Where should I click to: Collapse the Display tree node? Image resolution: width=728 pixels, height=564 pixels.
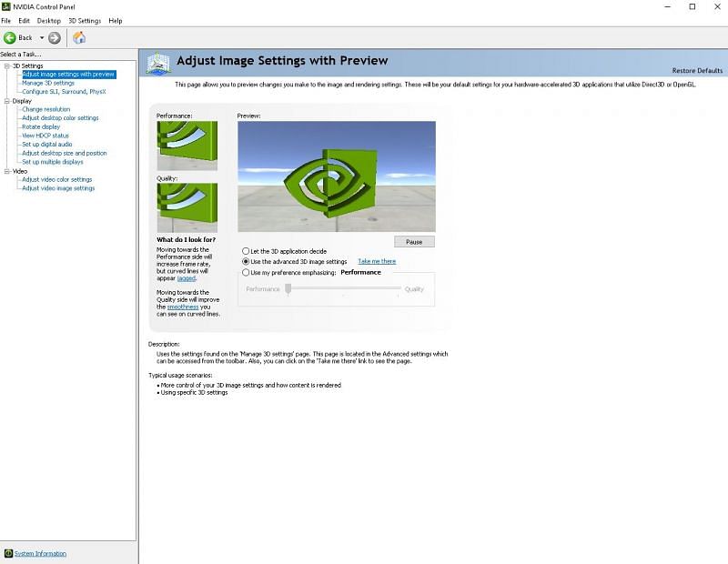pyautogui.click(x=7, y=101)
